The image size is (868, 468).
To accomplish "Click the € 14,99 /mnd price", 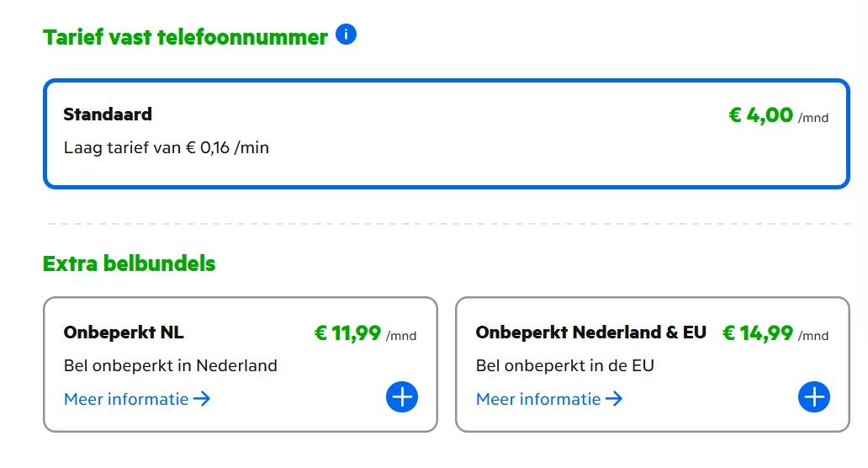I will click(x=775, y=334).
